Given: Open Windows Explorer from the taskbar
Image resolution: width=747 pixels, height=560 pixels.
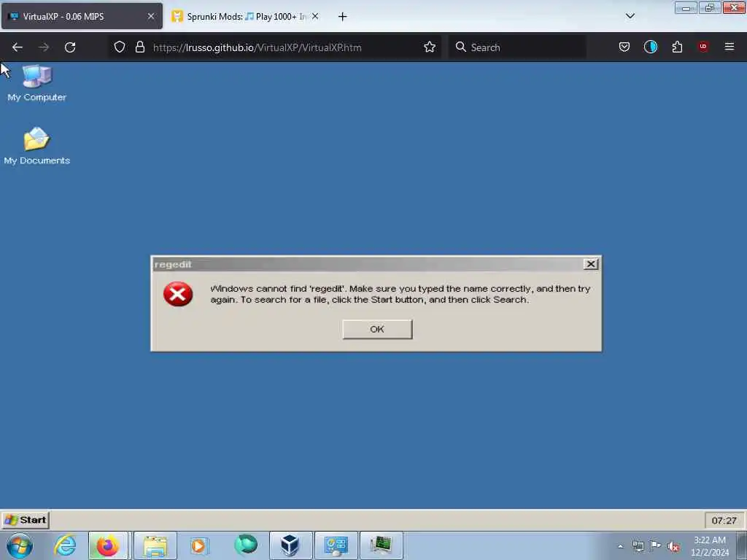Looking at the screenshot, I should 155,545.
